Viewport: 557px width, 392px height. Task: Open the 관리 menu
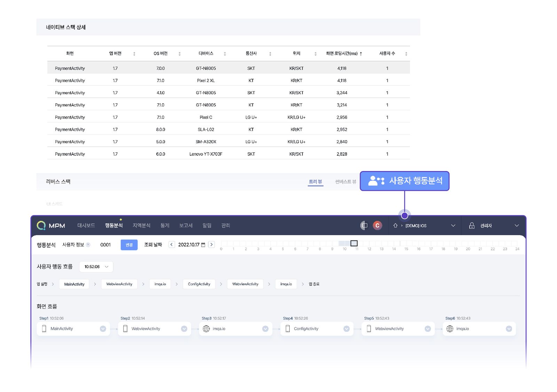[226, 225]
